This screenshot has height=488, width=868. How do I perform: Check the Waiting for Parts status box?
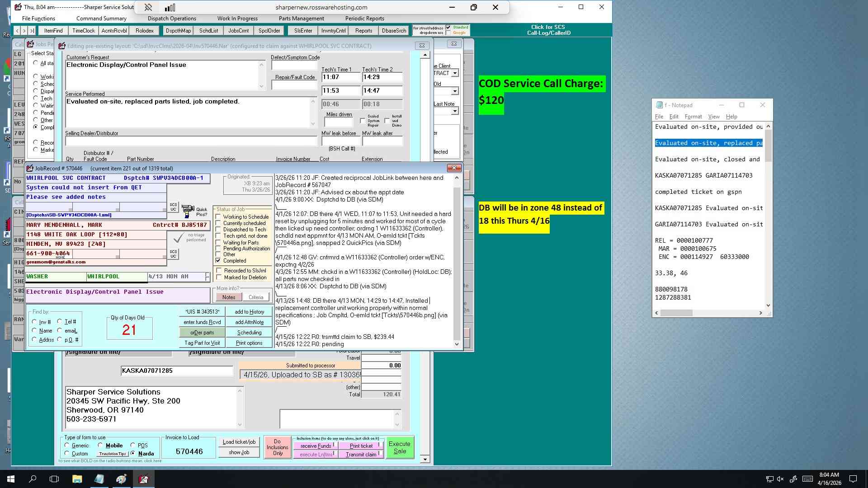[218, 243]
